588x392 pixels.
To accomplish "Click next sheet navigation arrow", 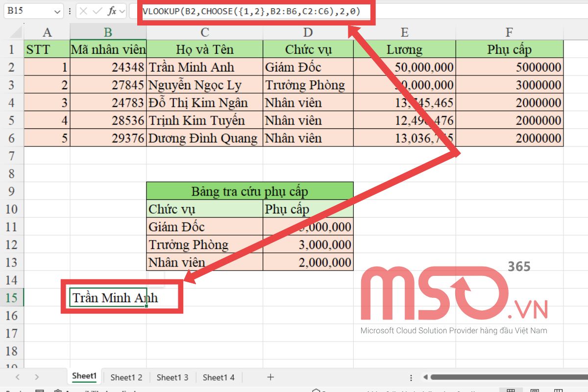I will click(37, 377).
